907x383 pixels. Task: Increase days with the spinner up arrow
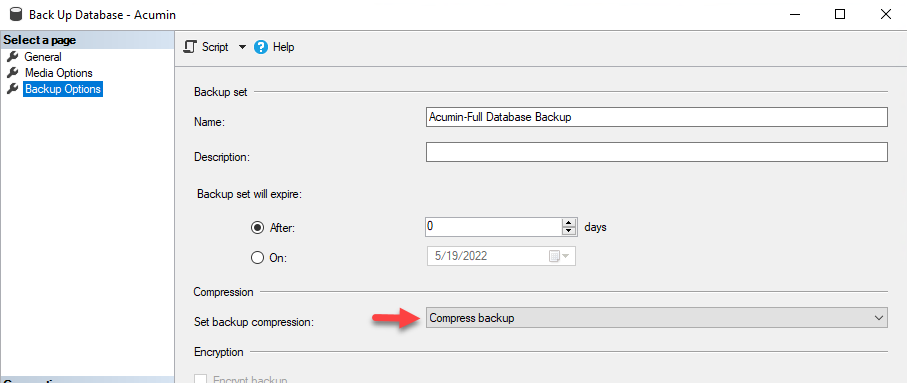pos(569,223)
